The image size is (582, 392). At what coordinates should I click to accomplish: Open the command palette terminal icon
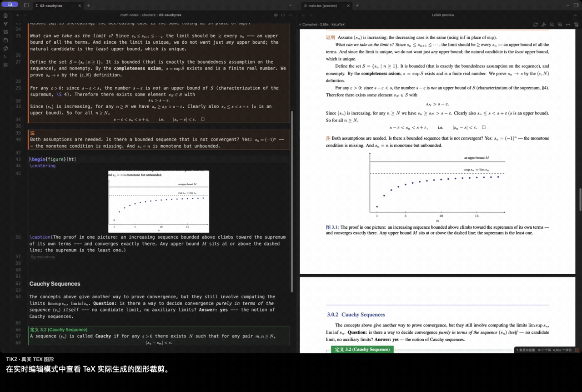pyautogui.click(x=5, y=56)
